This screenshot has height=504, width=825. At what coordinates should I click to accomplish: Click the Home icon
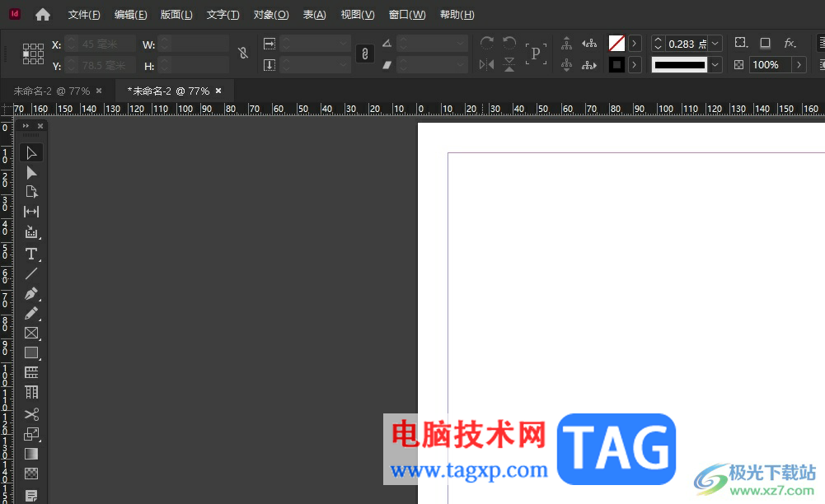pos(43,15)
